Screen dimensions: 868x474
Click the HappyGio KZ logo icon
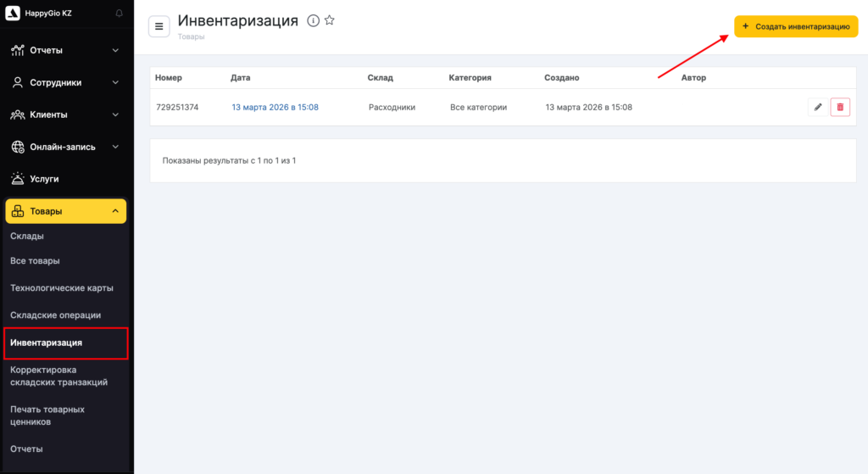(13, 14)
